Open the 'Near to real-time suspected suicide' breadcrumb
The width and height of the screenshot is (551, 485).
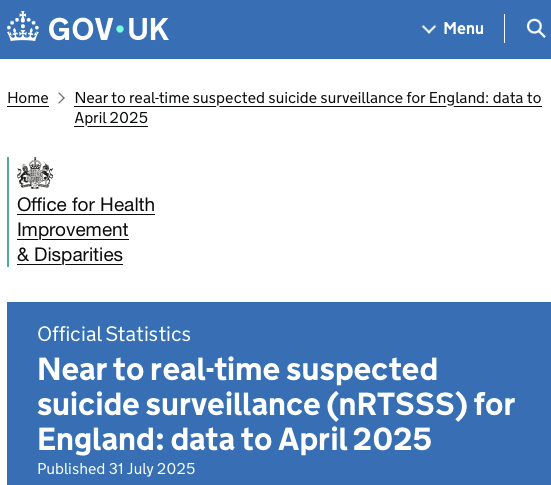pyautogui.click(x=308, y=98)
